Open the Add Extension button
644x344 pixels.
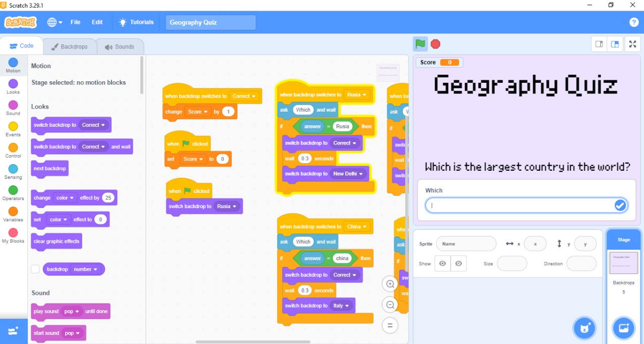[14, 331]
